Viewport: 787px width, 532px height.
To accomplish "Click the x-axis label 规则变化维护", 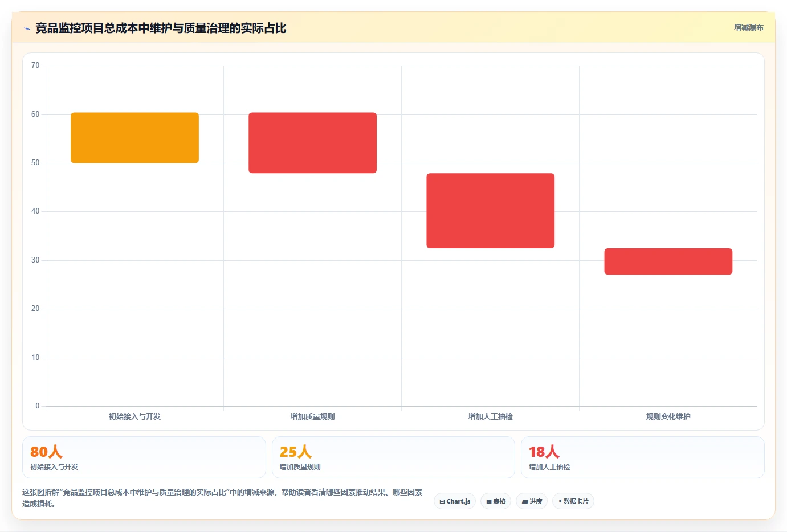I will pos(668,416).
